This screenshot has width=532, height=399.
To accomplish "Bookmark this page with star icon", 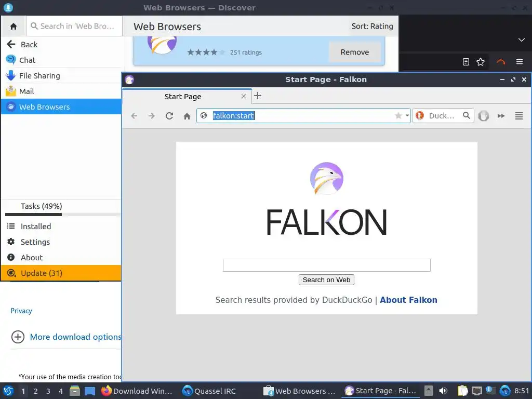I will 398,116.
